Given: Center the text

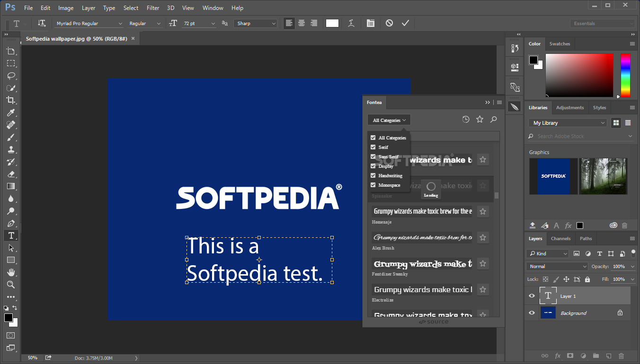Looking at the screenshot, I should (x=302, y=23).
